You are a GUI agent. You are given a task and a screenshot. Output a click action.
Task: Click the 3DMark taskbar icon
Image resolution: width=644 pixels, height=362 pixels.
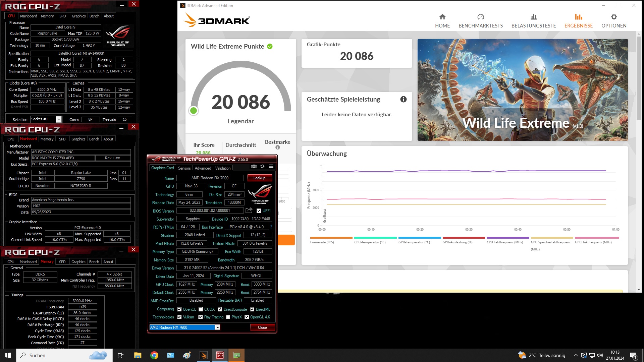[x=204, y=355]
